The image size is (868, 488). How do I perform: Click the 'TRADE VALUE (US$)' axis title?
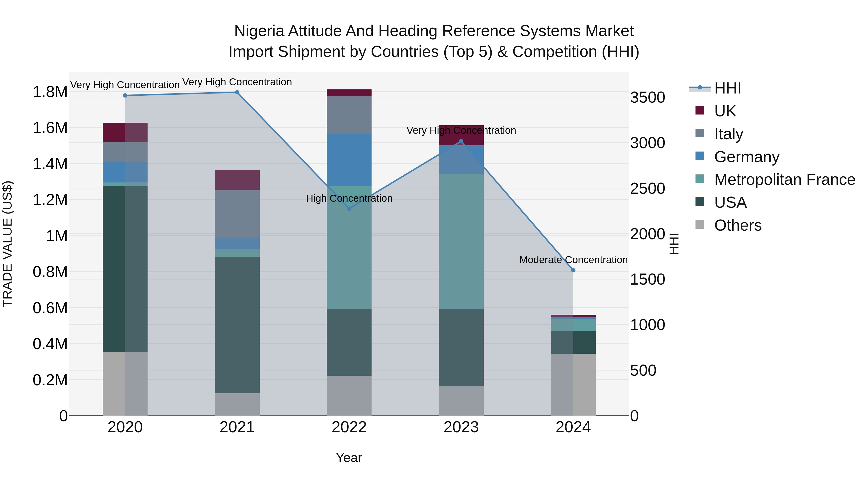click(x=7, y=244)
